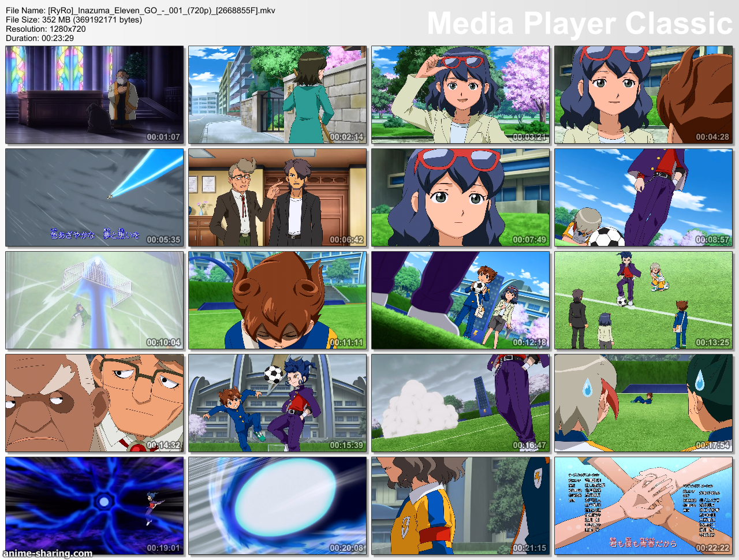Viewport: 739px width, 560px height.
Task: Choose the thumbnail stamped 00:07:49
Action: [461, 197]
